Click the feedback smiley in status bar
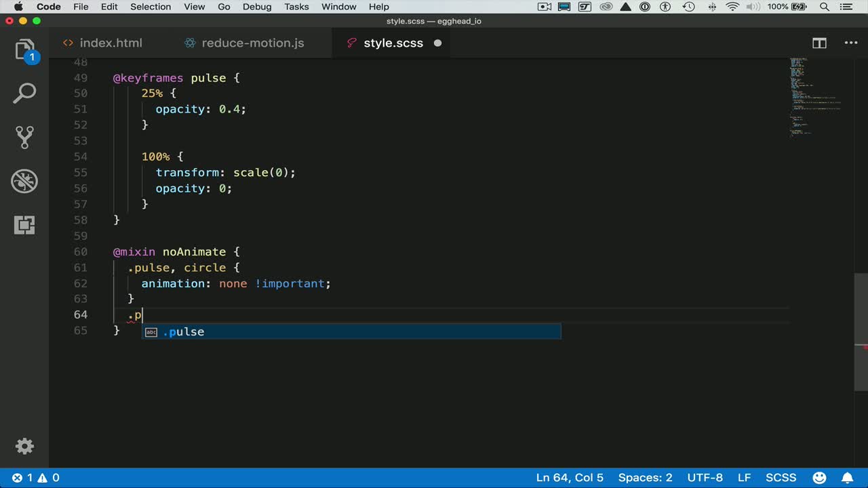This screenshot has height=488, width=868. tap(819, 478)
